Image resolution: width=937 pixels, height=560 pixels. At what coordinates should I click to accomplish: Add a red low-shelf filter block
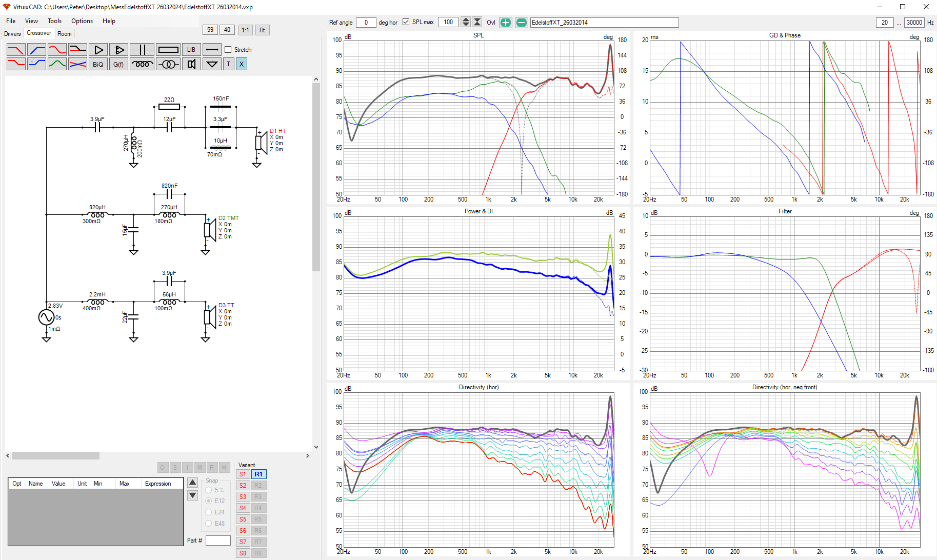16,64
